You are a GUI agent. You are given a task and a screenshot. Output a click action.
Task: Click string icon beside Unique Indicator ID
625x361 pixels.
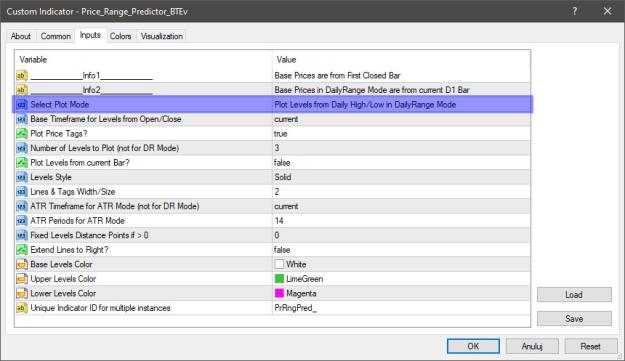(x=22, y=308)
